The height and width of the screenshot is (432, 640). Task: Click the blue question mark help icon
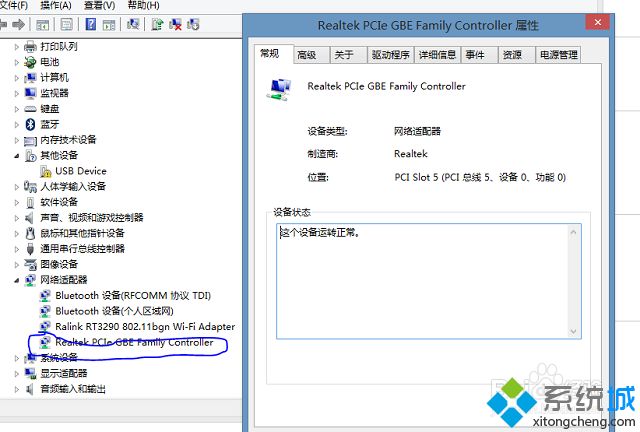[x=91, y=24]
